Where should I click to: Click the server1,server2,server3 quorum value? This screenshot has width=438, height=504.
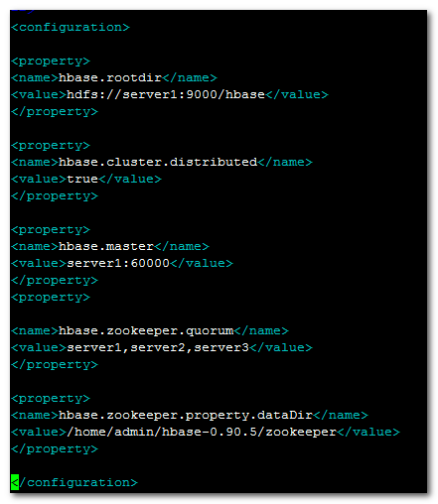[158, 347]
